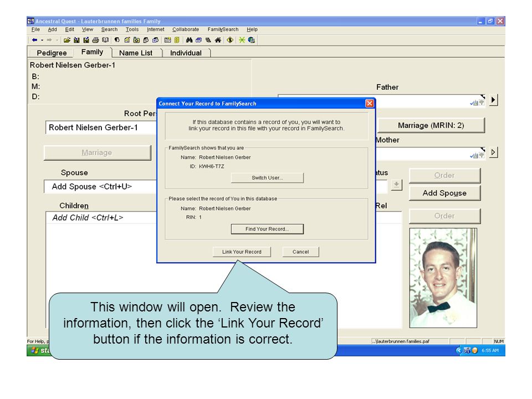Open the Search menu
Viewport: 532px width, 399px height.
(x=109, y=29)
